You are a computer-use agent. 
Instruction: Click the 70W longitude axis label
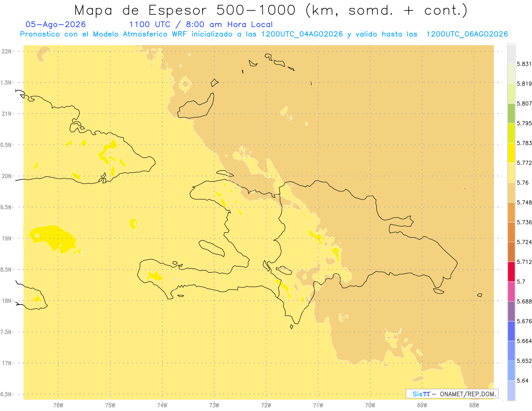tap(370, 405)
